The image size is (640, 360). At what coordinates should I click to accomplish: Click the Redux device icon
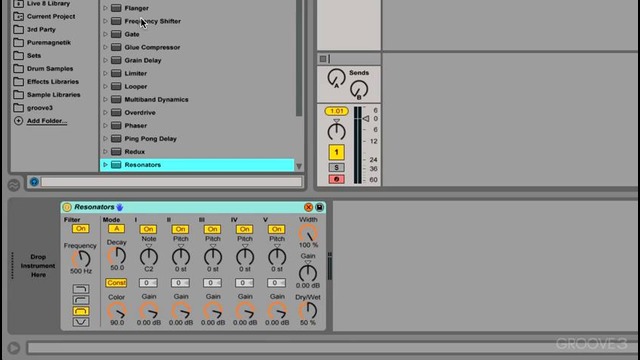116,152
